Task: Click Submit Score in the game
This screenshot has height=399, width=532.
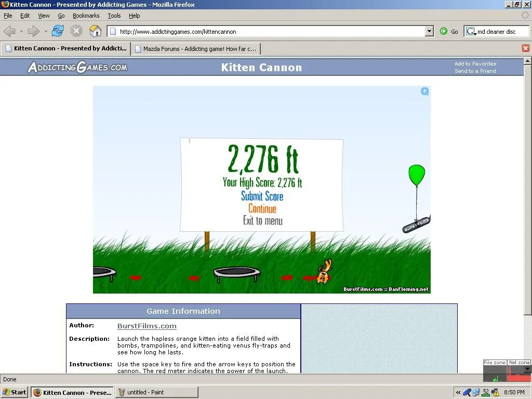Action: pyautogui.click(x=262, y=196)
